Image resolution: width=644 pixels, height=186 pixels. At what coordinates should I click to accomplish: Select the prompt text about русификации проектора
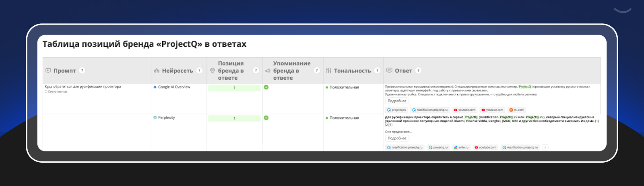[x=83, y=87]
